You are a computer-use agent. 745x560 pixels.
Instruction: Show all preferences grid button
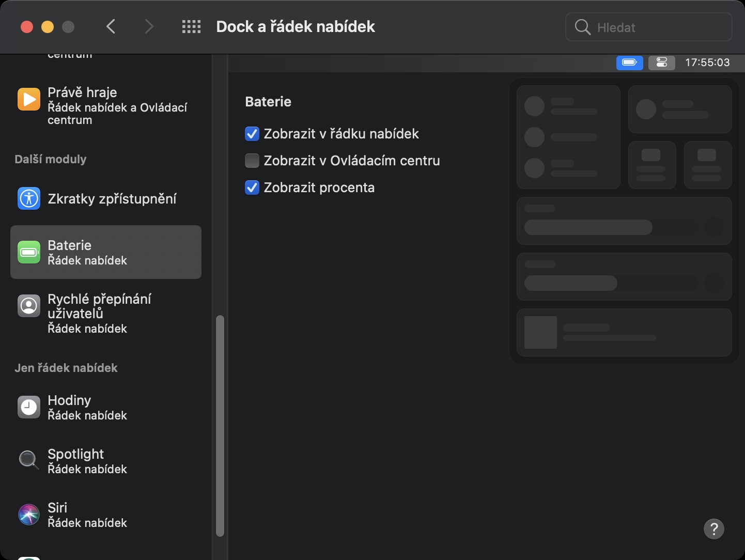pos(191,27)
